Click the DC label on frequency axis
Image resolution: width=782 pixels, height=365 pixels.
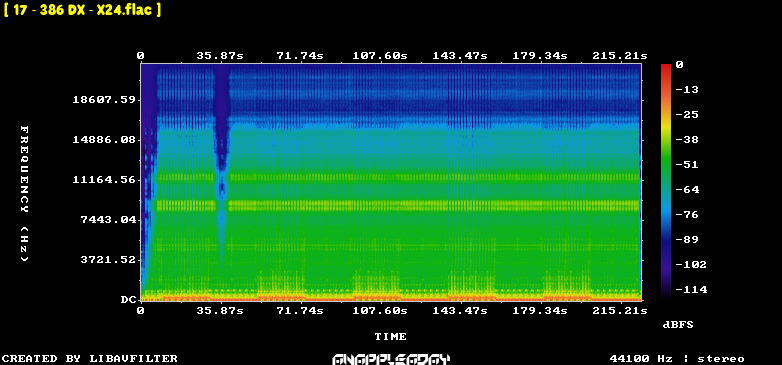coord(128,300)
